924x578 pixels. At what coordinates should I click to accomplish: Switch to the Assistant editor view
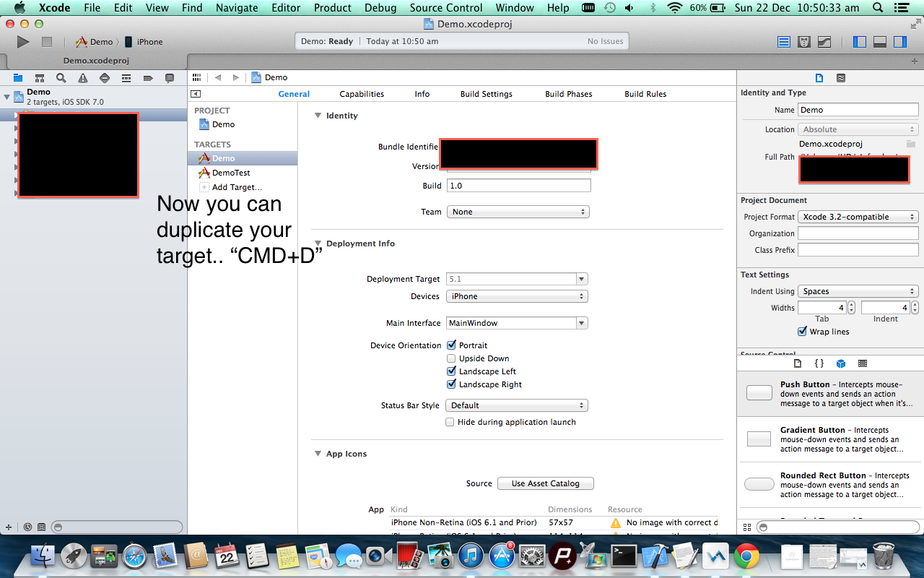(x=804, y=42)
